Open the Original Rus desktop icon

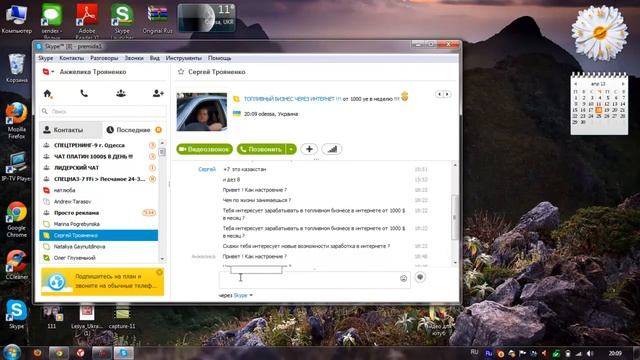point(157,20)
